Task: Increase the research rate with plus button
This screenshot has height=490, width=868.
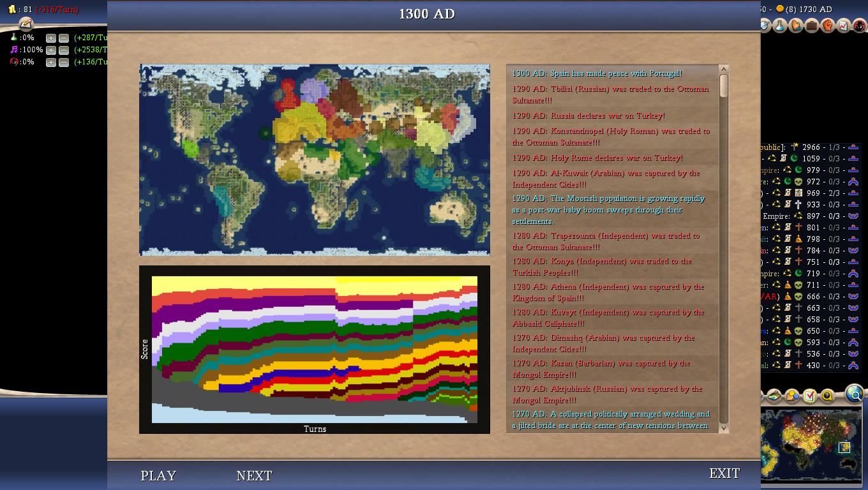Action: tap(50, 38)
